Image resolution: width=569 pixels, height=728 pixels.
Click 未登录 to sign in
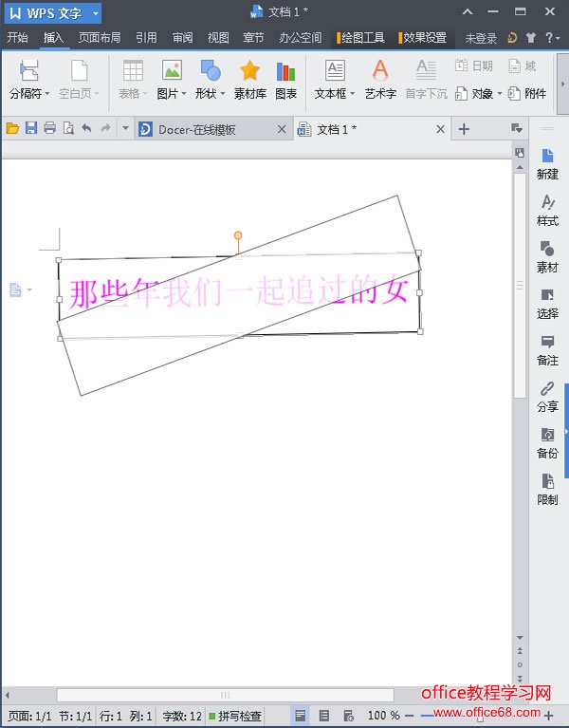(481, 38)
